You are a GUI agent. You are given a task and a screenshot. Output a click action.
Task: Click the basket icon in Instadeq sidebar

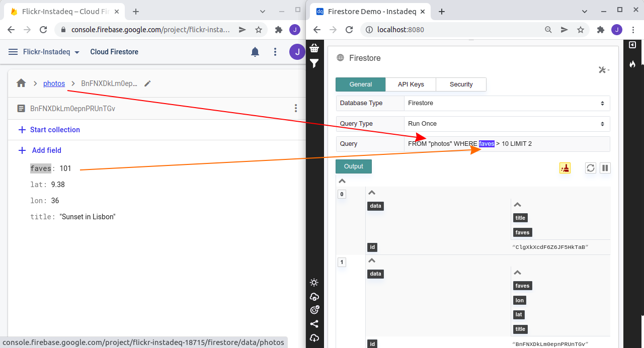[x=314, y=48]
